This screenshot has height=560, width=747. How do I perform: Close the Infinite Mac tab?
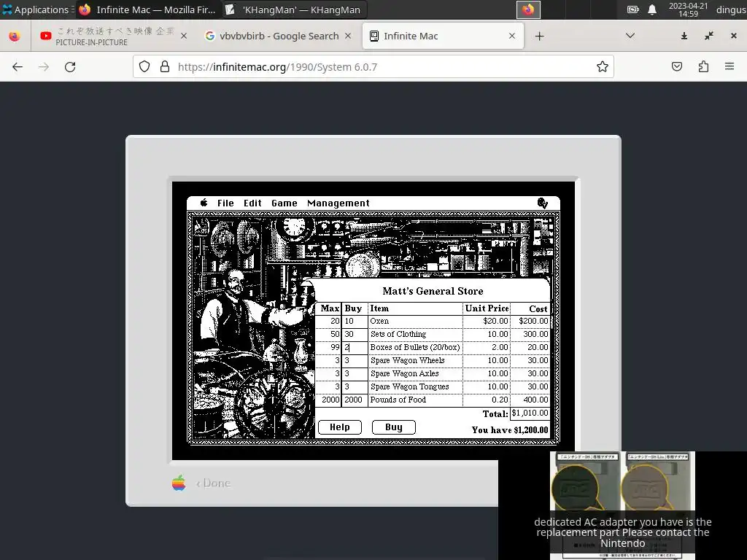(x=512, y=36)
